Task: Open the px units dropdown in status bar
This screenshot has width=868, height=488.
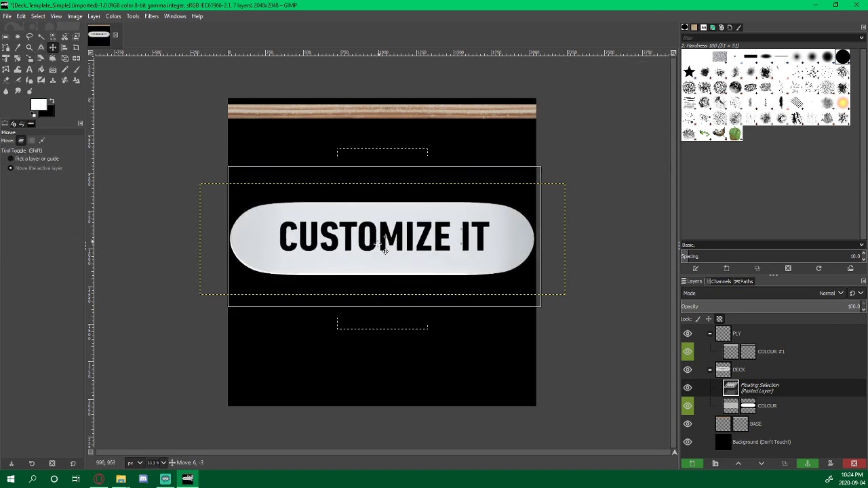Action: [x=135, y=462]
